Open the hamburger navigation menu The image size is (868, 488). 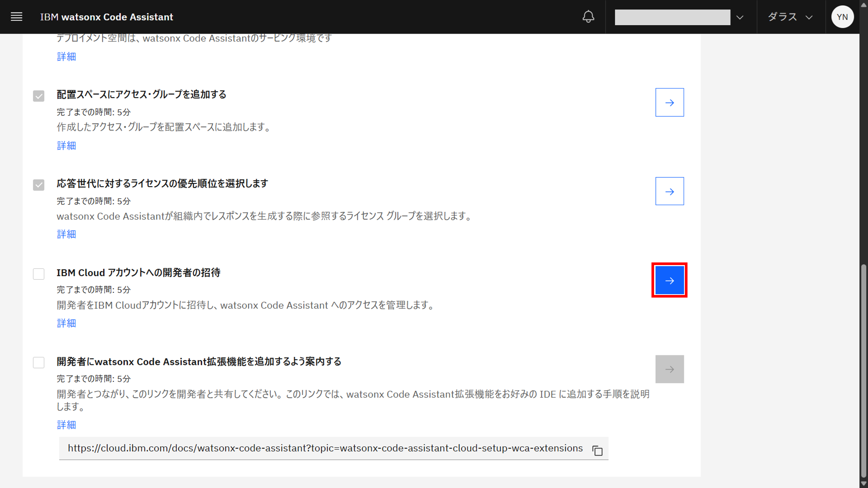(x=16, y=17)
